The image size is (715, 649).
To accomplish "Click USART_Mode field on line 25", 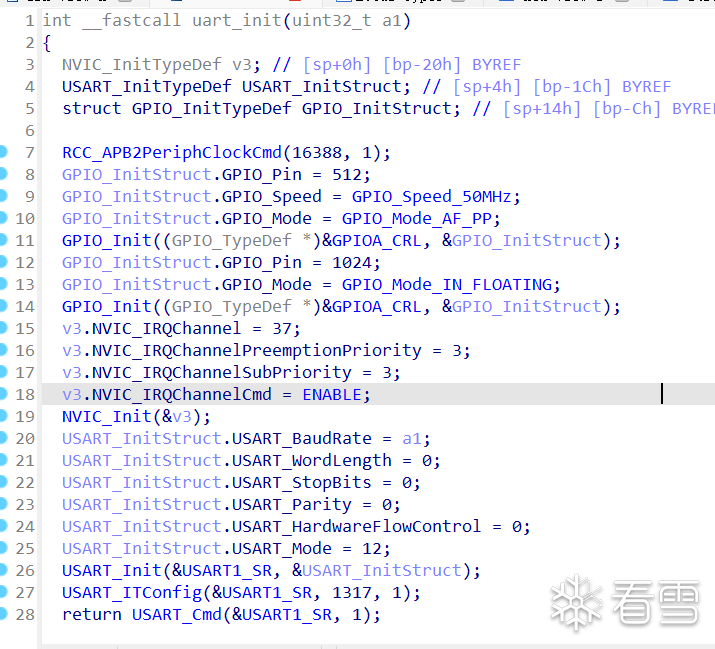I will click(282, 549).
